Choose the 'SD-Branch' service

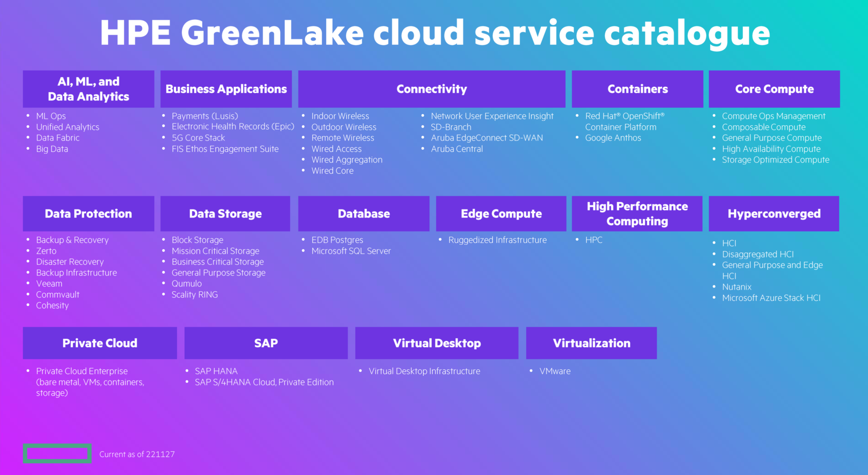tap(451, 127)
